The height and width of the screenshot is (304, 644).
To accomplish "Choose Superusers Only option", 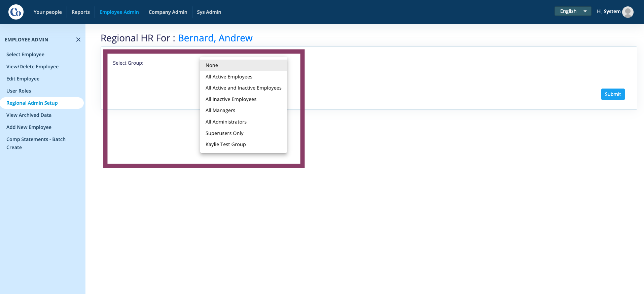I will 244,133.
